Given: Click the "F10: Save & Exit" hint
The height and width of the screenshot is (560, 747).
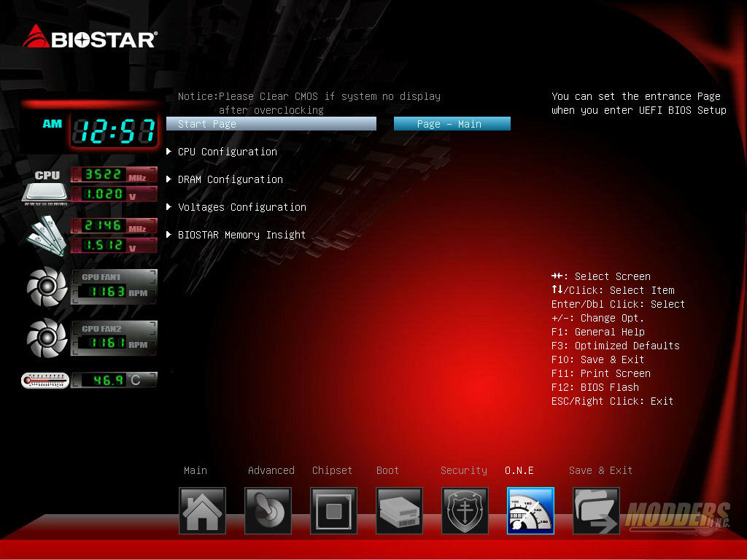Looking at the screenshot, I should pyautogui.click(x=597, y=359).
